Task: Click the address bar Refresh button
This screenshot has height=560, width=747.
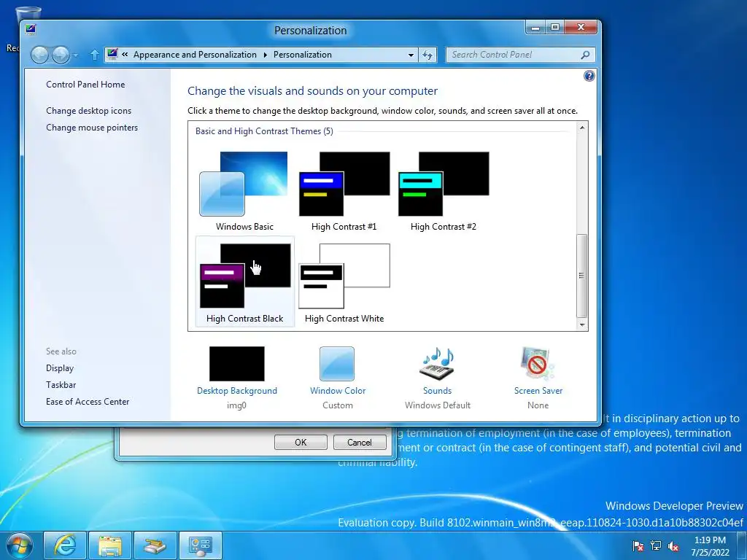Action: 427,55
